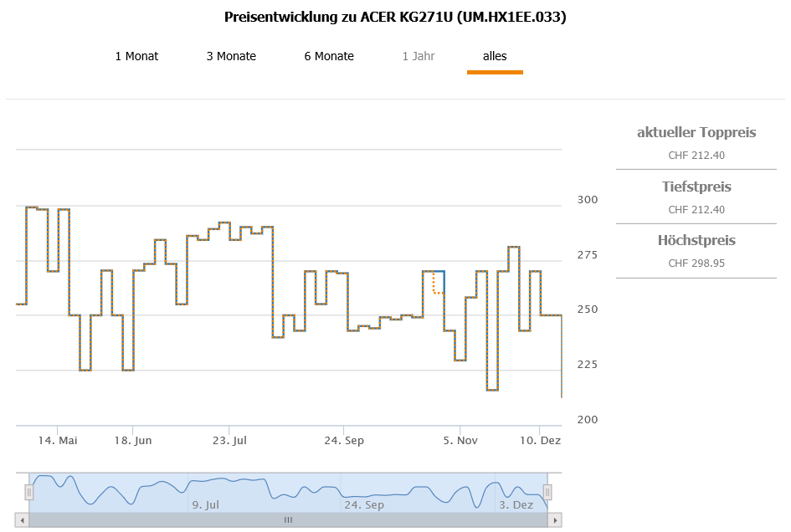Click the chart title Preisentwicklung zu ACER KG271U

point(395,17)
